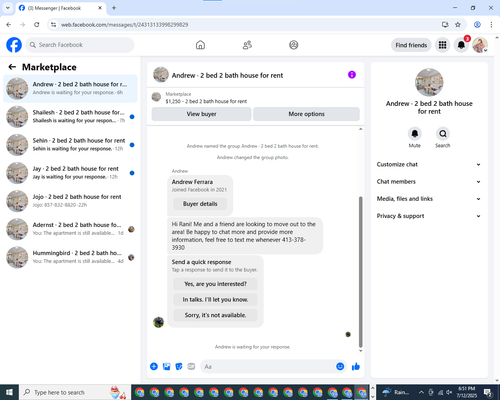Open Chrome three-dot menu
The image size is (500, 400).
point(491,25)
